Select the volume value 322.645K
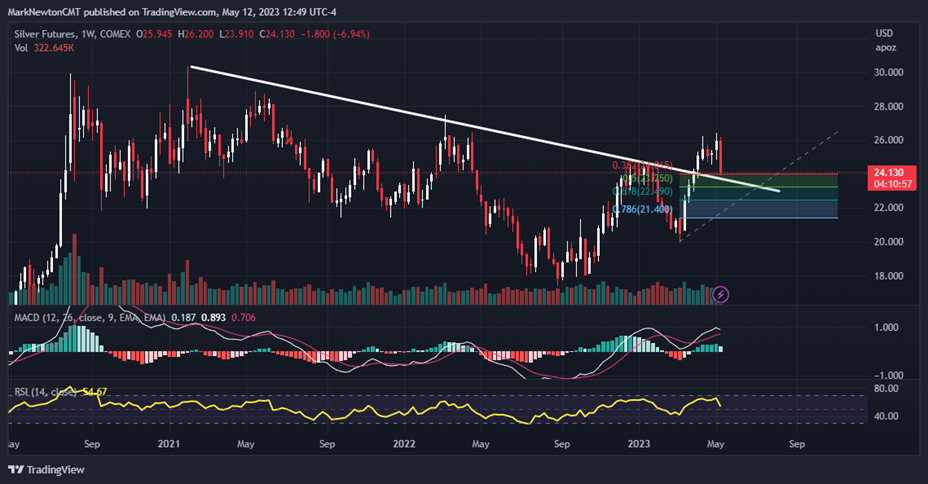Screen dimensions: 928x484 pyautogui.click(x=53, y=48)
